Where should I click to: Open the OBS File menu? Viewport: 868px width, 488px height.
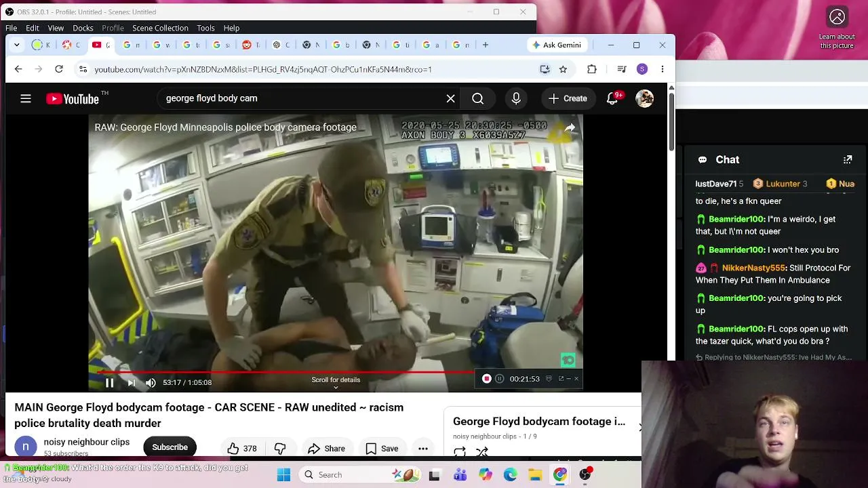pyautogui.click(x=12, y=28)
